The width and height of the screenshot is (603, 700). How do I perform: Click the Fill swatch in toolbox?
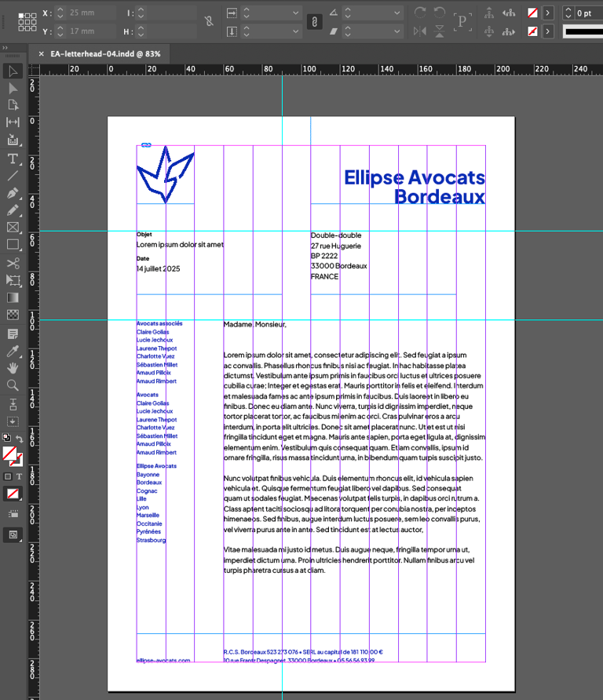pos(10,454)
